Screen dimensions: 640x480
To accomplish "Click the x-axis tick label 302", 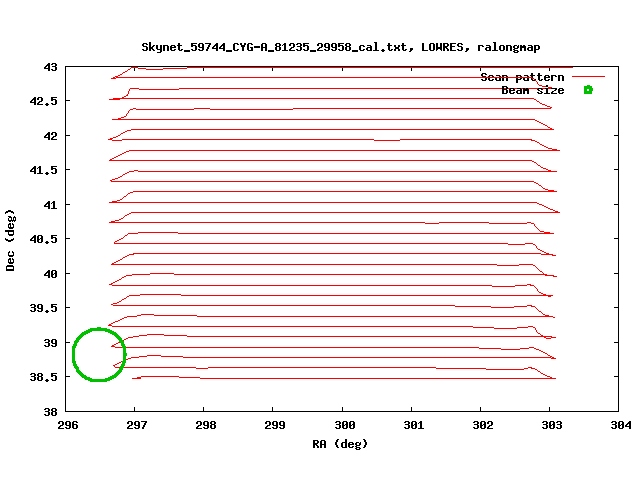I will pyautogui.click(x=482, y=425).
